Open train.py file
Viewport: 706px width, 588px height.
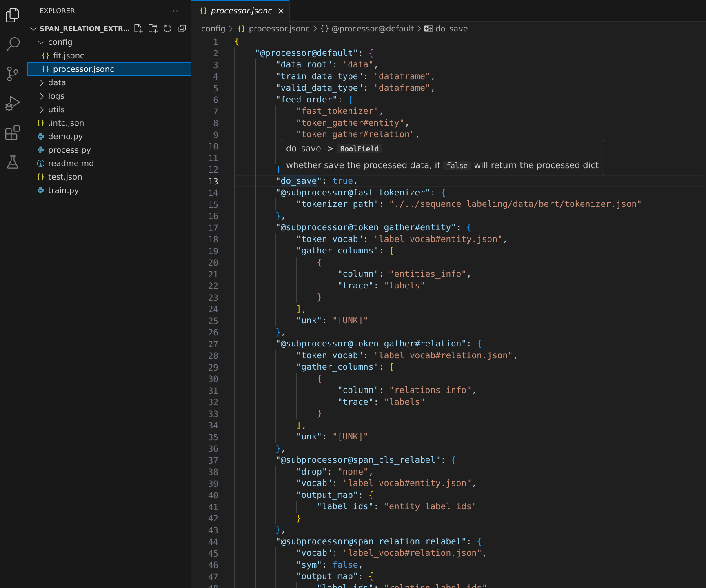(109, 190)
